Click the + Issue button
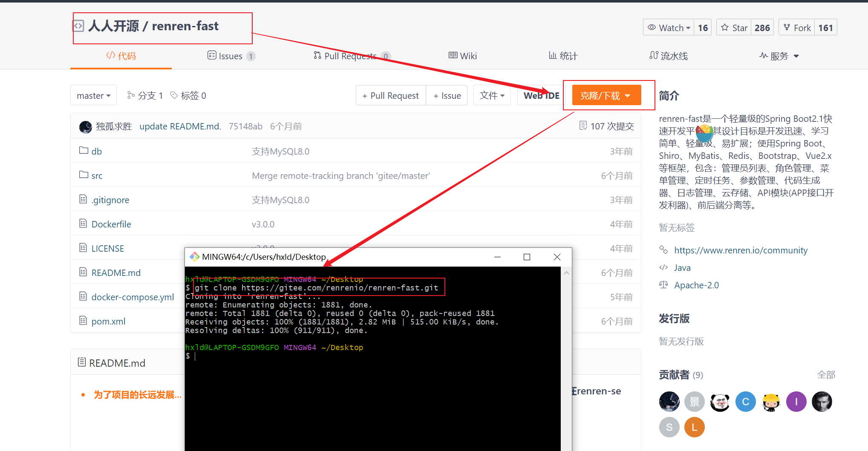868x451 pixels. (x=447, y=95)
